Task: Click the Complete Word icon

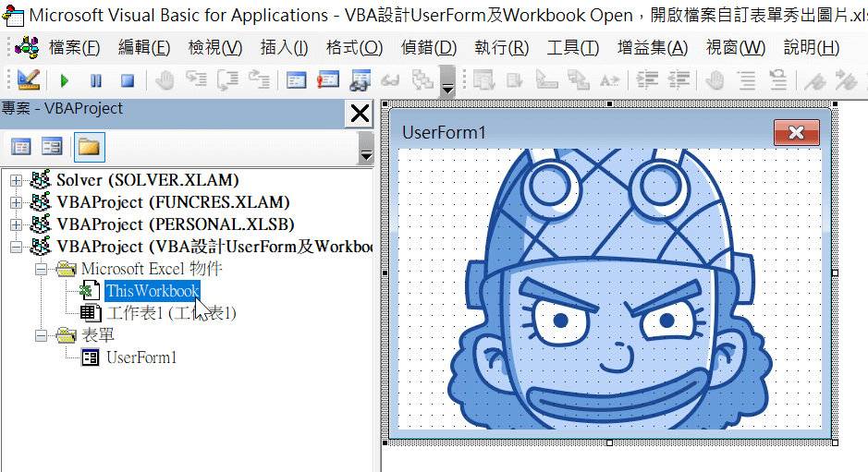Action: tap(609, 80)
